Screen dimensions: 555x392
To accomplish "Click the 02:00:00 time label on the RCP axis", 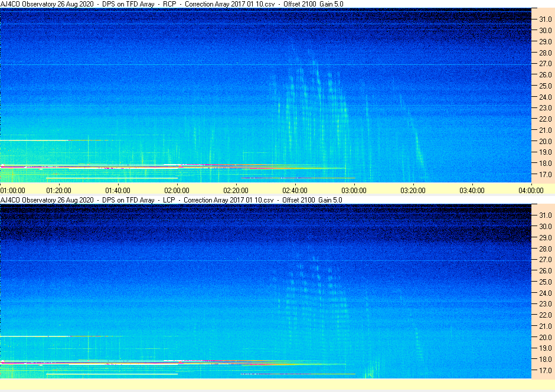I will coord(177,190).
